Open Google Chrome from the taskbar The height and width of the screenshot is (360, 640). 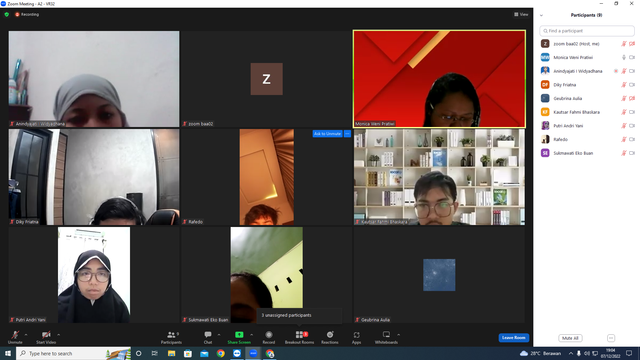pyautogui.click(x=220, y=353)
